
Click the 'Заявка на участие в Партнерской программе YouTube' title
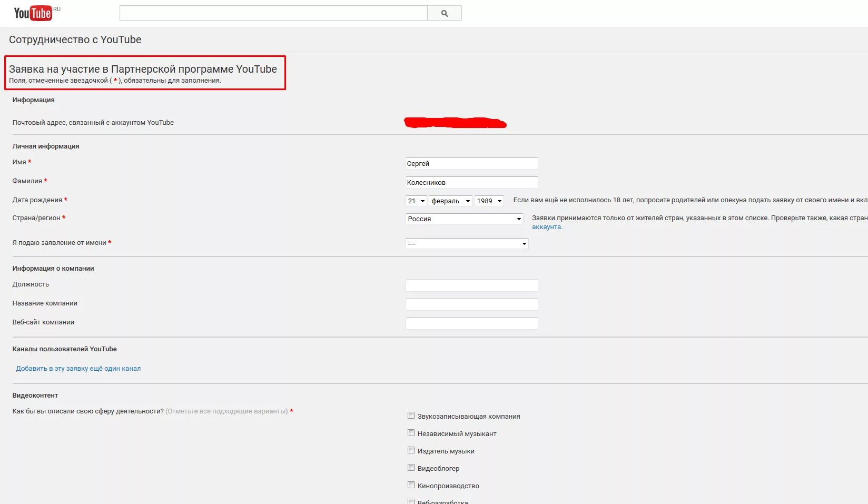(143, 69)
